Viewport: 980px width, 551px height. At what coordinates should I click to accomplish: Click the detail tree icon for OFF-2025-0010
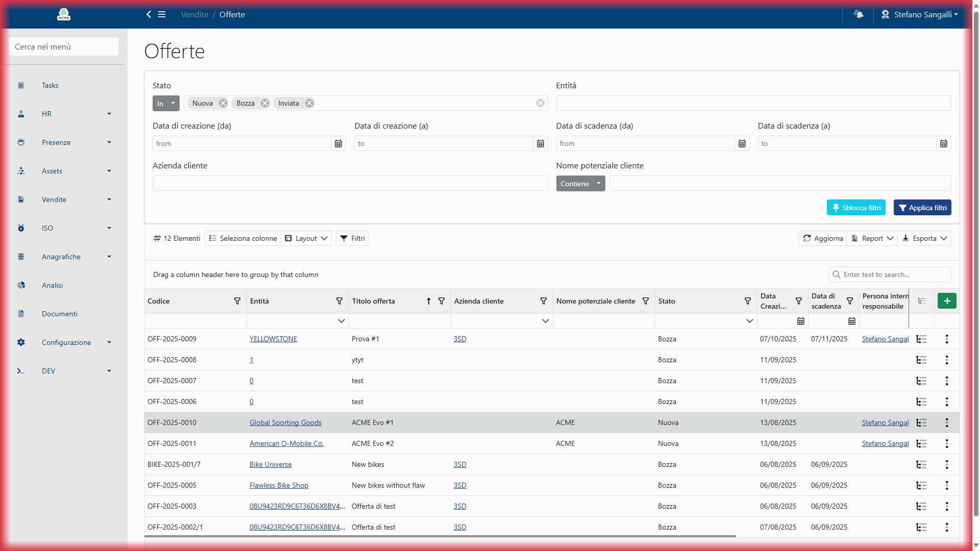click(921, 423)
